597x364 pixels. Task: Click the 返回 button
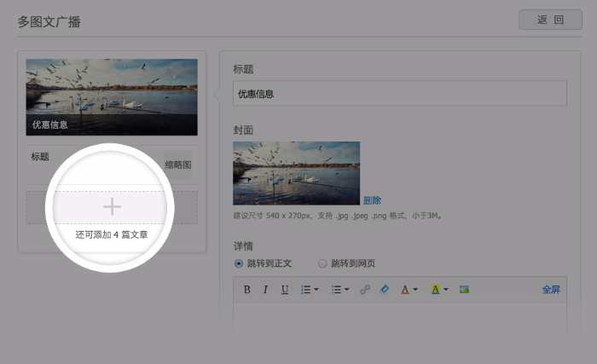tap(550, 20)
